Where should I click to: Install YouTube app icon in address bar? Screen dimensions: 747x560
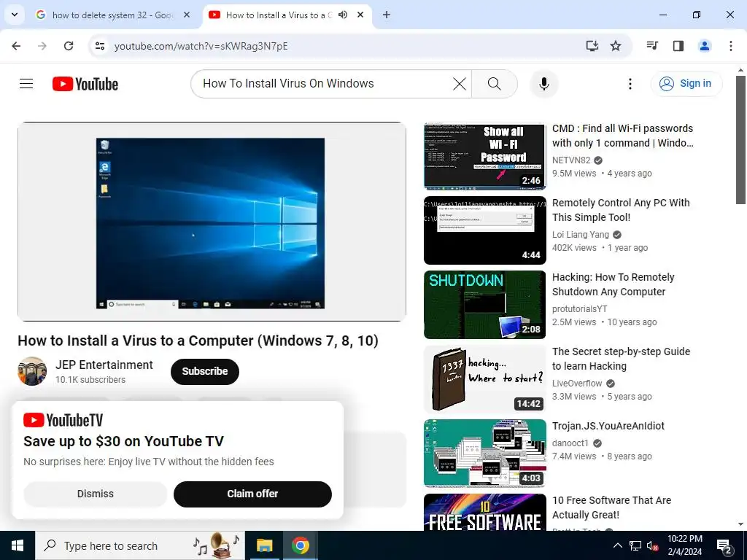(x=592, y=46)
